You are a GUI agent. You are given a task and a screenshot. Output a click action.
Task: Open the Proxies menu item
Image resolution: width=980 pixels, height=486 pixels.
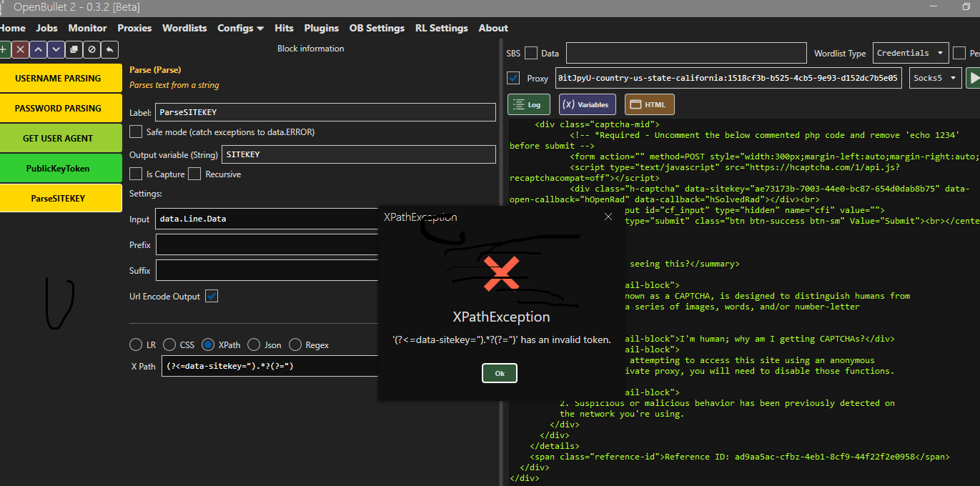[x=134, y=28]
